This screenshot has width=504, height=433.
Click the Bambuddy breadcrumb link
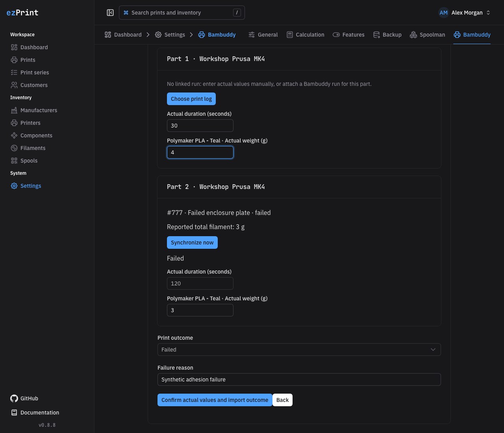[217, 35]
